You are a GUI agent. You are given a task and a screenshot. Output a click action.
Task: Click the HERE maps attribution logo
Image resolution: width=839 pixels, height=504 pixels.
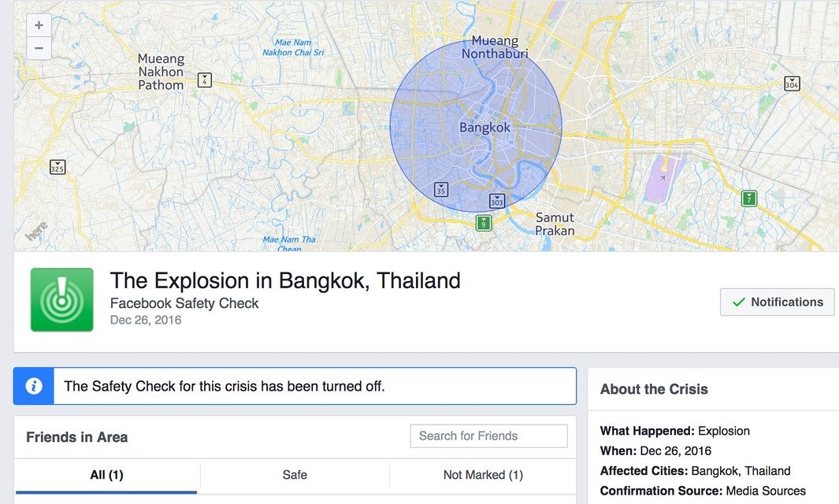37,229
